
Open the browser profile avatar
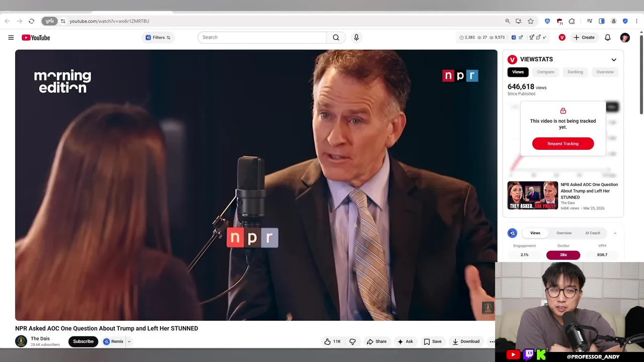[614, 21]
